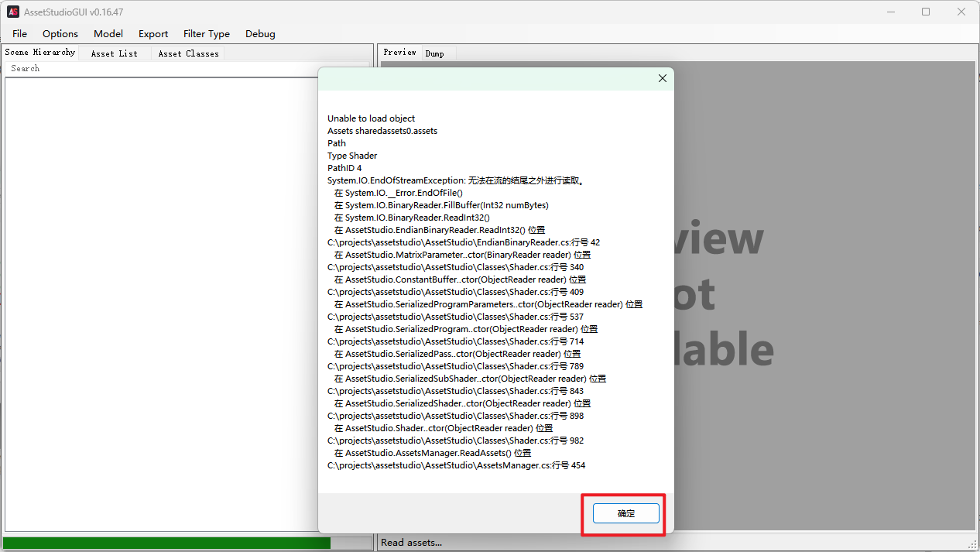The height and width of the screenshot is (552, 980).
Task: Click the resize grip in status bar corner
Action: (x=973, y=544)
